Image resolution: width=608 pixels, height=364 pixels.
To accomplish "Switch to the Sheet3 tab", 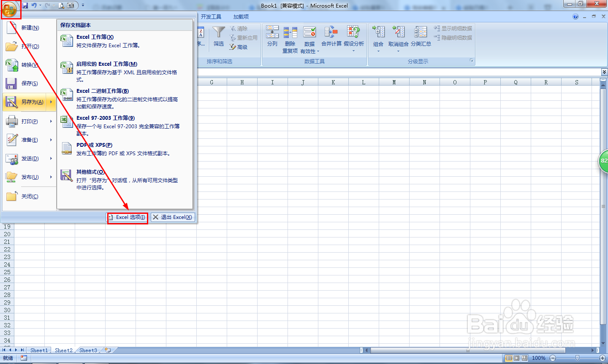I will tap(88, 351).
